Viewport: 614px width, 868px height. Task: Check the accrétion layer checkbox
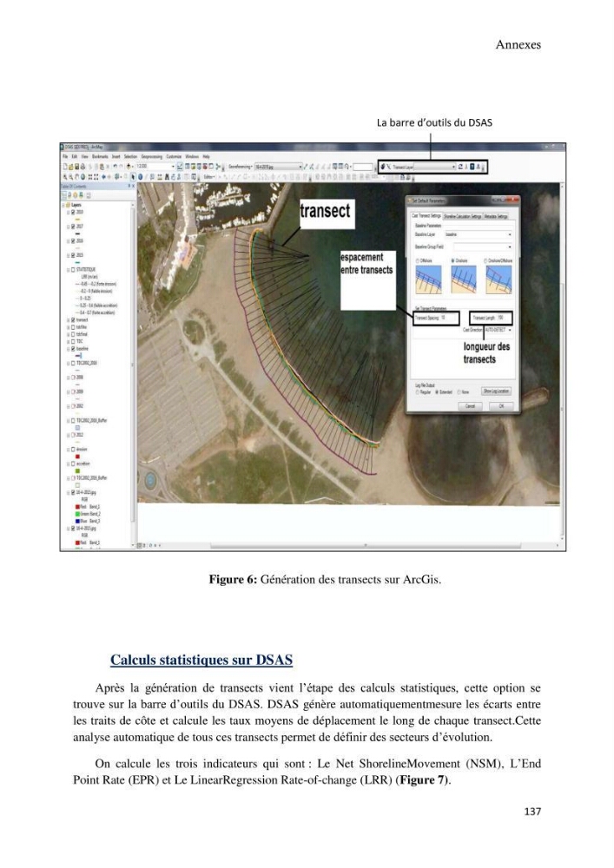pyautogui.click(x=73, y=464)
